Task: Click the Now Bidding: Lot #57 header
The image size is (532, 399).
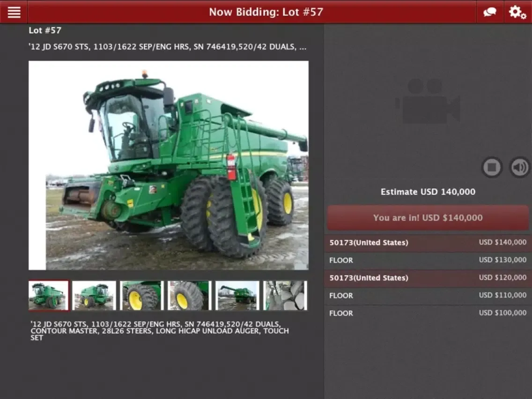Action: tap(266, 12)
